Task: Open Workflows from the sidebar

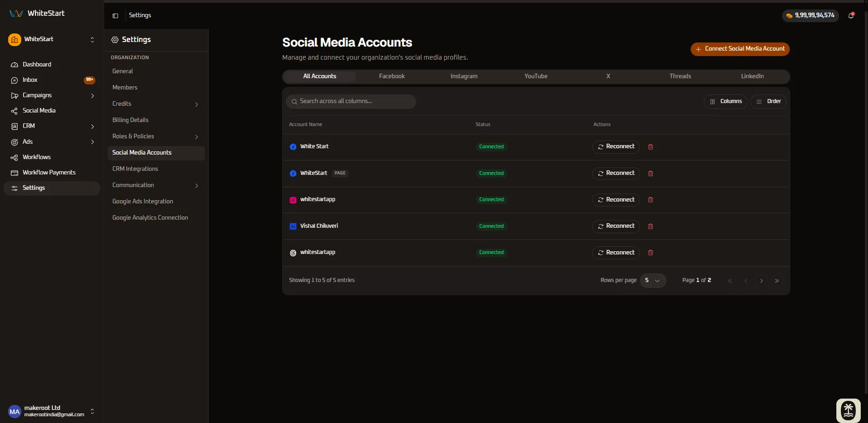Action: (52, 157)
